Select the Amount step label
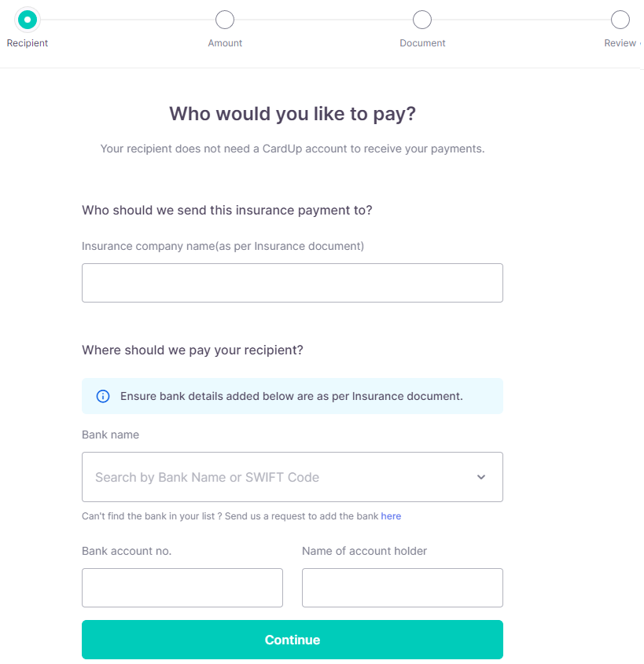644x664 pixels. click(x=225, y=43)
